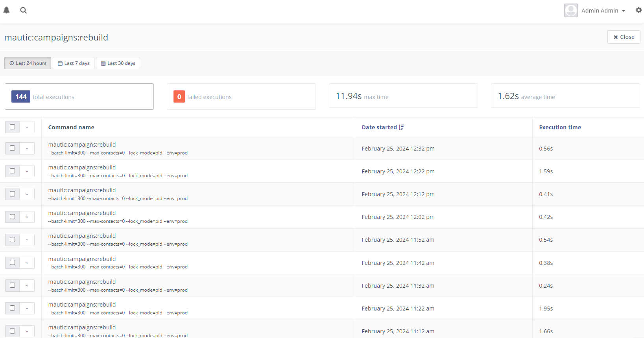
Task: Open the command started at 11:52 am
Action: click(x=82, y=236)
